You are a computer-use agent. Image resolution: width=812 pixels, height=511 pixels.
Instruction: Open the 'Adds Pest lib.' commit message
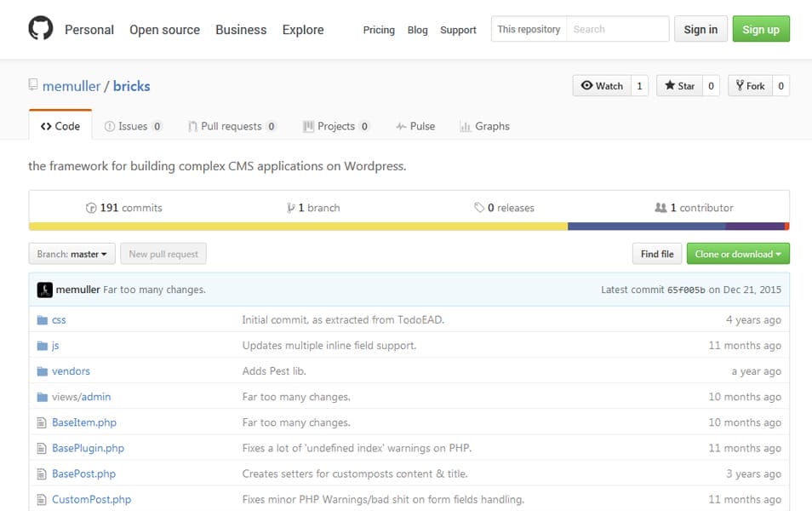(274, 371)
